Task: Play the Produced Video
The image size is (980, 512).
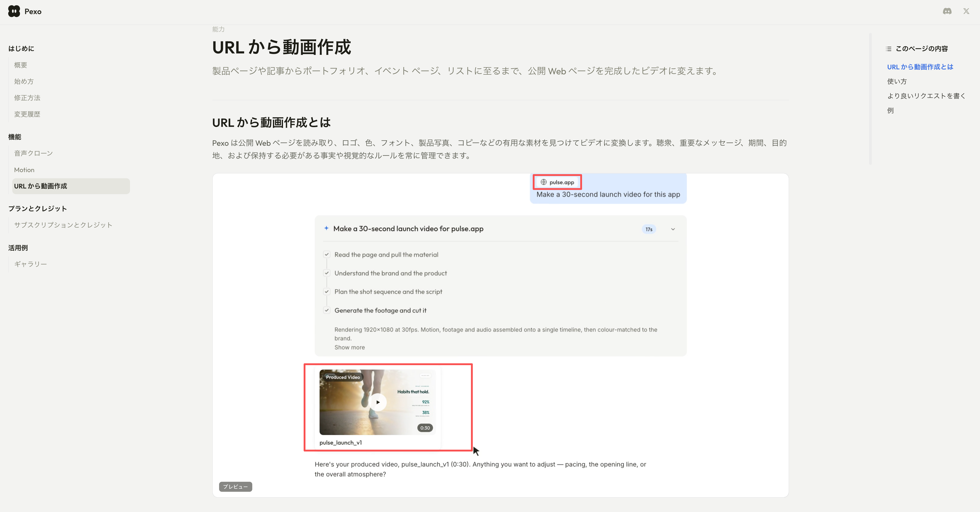Action: click(378, 402)
